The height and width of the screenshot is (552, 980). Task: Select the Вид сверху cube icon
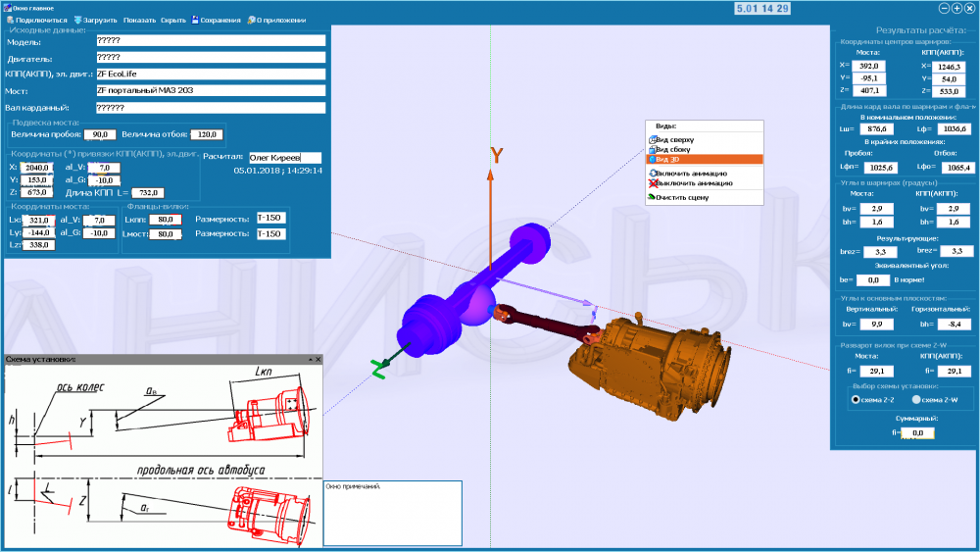point(653,140)
